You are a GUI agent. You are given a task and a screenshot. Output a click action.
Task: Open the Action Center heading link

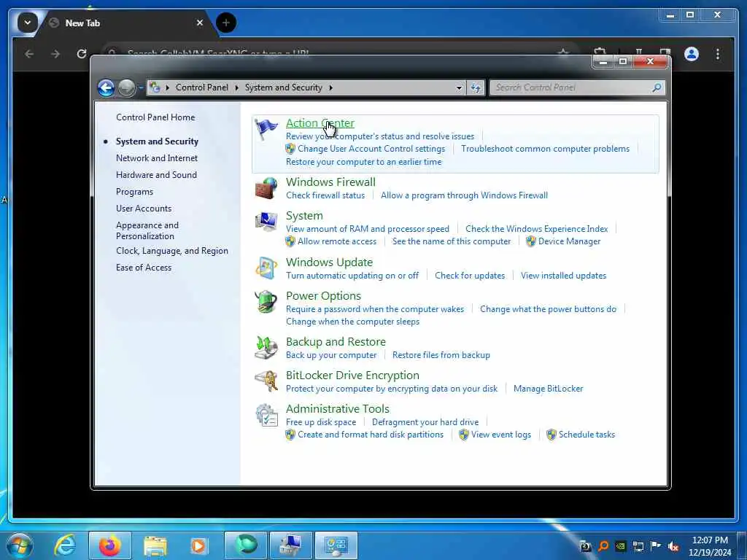(320, 122)
